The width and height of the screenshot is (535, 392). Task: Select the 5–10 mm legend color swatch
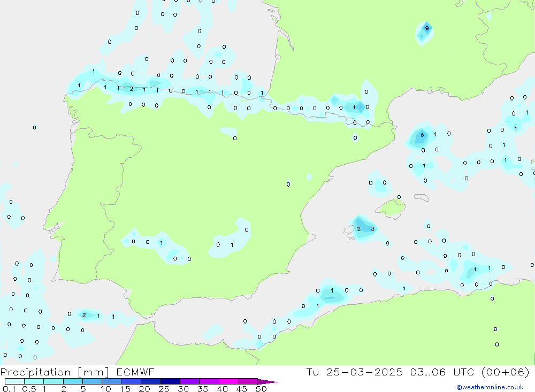pyautogui.click(x=93, y=381)
